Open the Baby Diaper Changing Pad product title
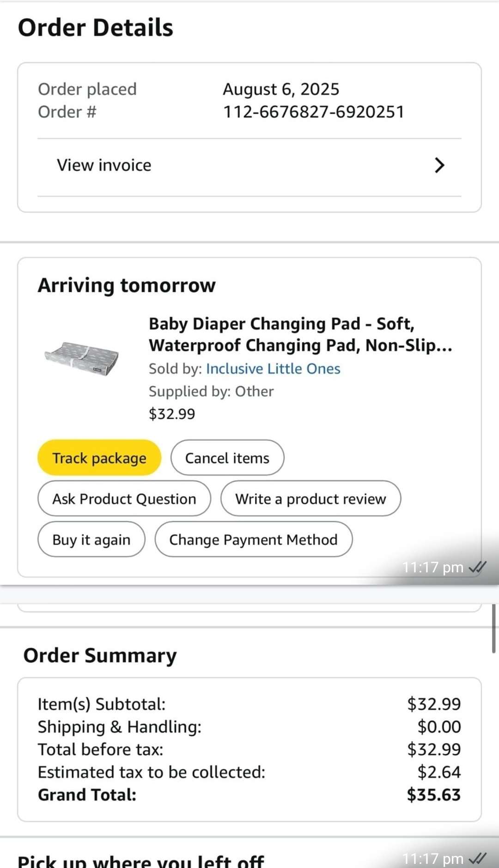 [x=300, y=334]
